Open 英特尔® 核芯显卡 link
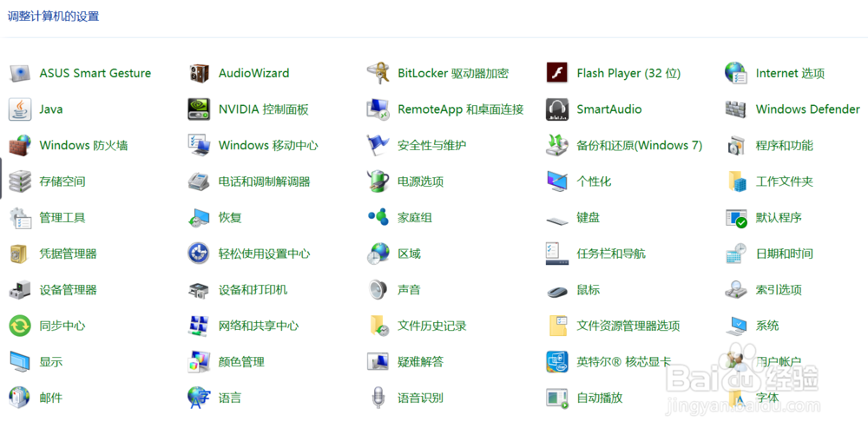 [624, 361]
